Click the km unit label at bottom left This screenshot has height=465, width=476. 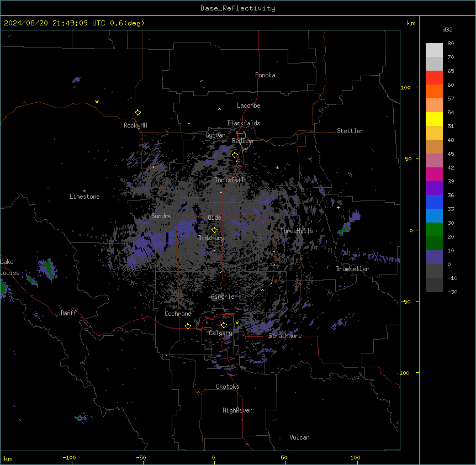tap(8, 459)
